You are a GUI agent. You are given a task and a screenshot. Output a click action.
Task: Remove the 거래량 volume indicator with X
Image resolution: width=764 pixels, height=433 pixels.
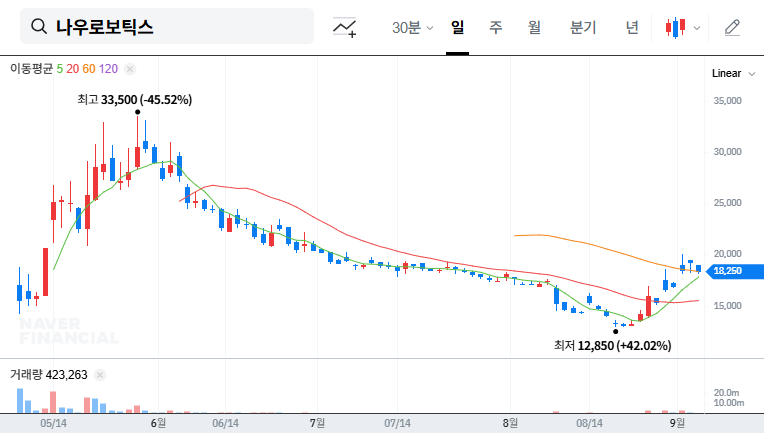pyautogui.click(x=100, y=375)
